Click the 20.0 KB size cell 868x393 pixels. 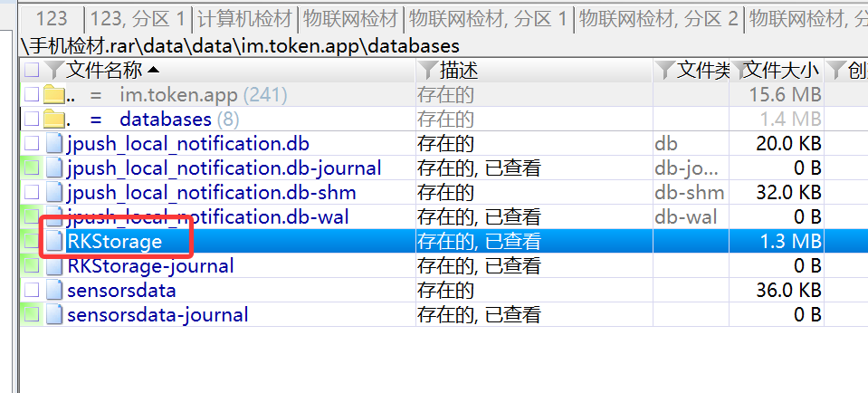click(x=788, y=143)
